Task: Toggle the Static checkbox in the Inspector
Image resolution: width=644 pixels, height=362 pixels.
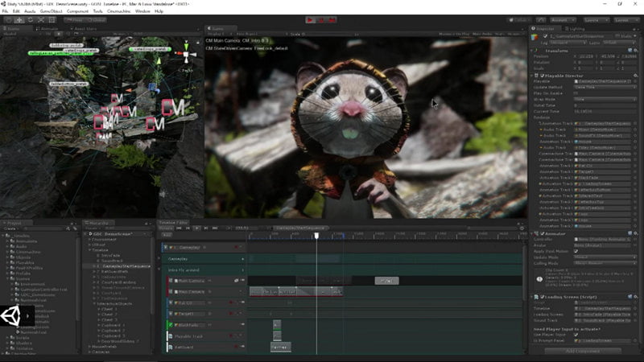Action: point(617,36)
